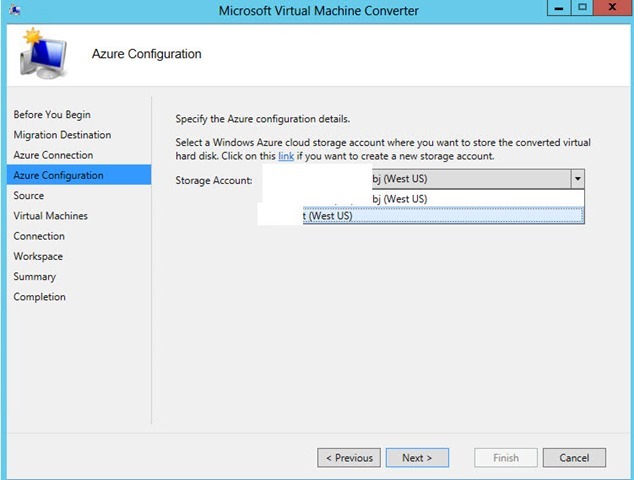Go to the Source step
The width and height of the screenshot is (634, 480).
pyautogui.click(x=29, y=195)
